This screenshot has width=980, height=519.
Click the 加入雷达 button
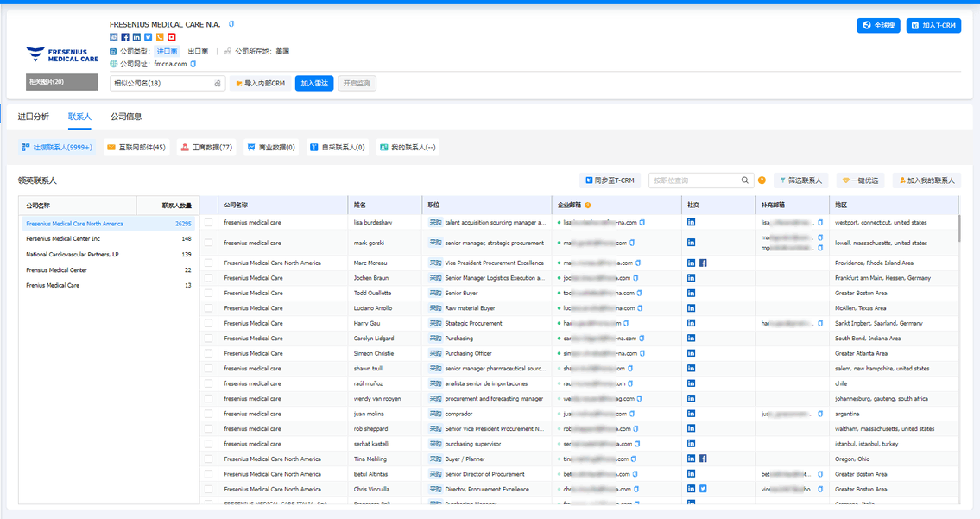click(x=314, y=84)
